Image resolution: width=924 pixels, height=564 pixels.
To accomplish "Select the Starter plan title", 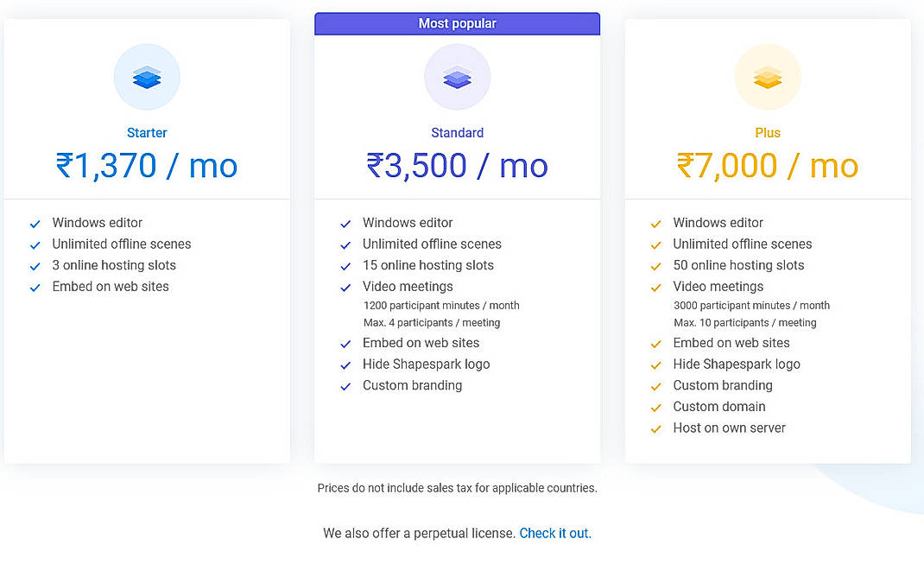I will (x=147, y=132).
